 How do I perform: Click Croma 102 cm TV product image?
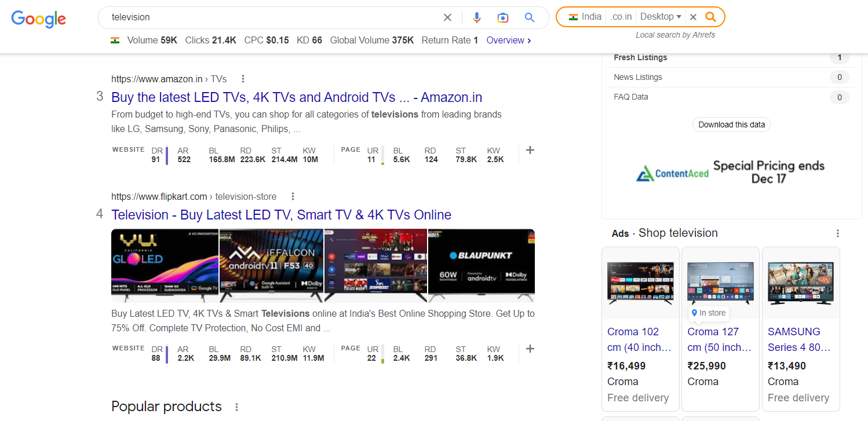pyautogui.click(x=640, y=283)
